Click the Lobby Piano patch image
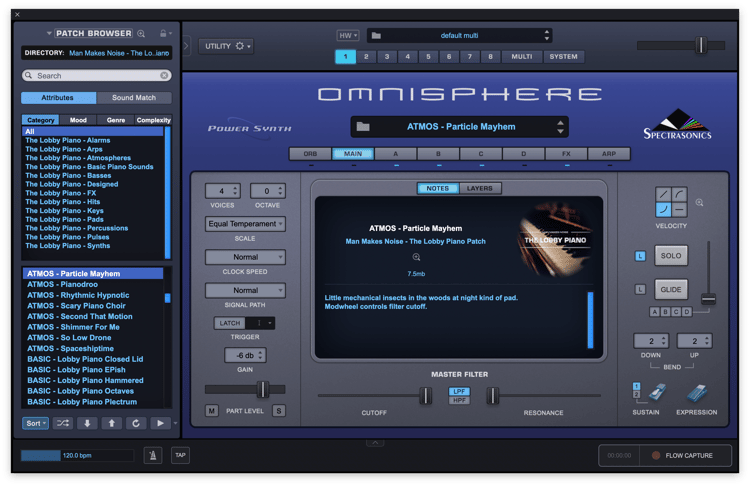 point(555,240)
